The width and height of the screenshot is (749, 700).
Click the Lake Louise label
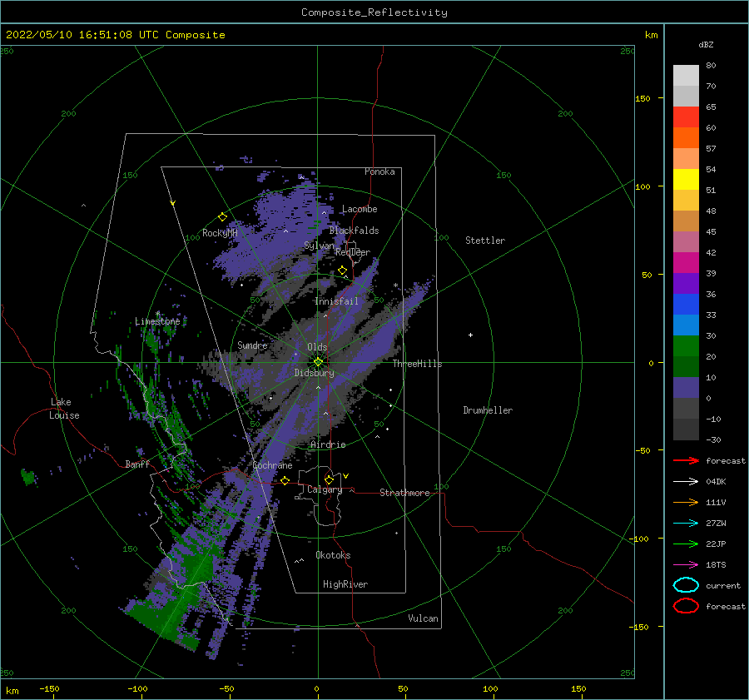(x=64, y=409)
